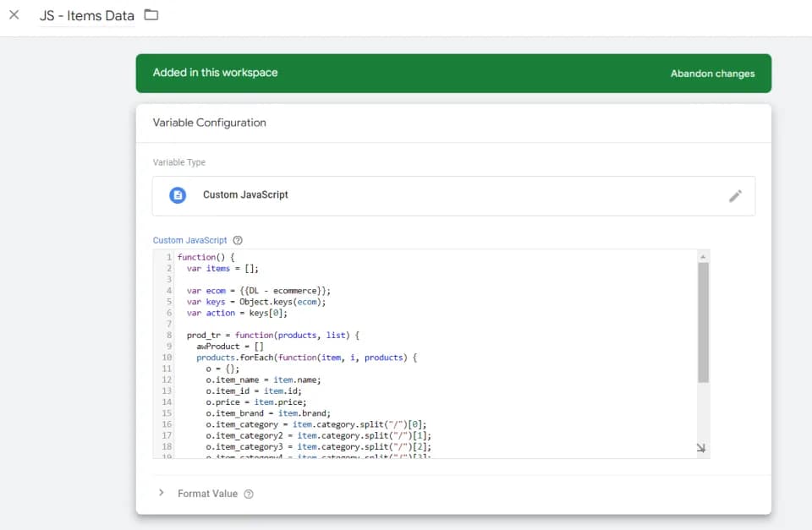Click the products.forEach code line
Viewport: 812px width, 530px height.
click(x=306, y=358)
